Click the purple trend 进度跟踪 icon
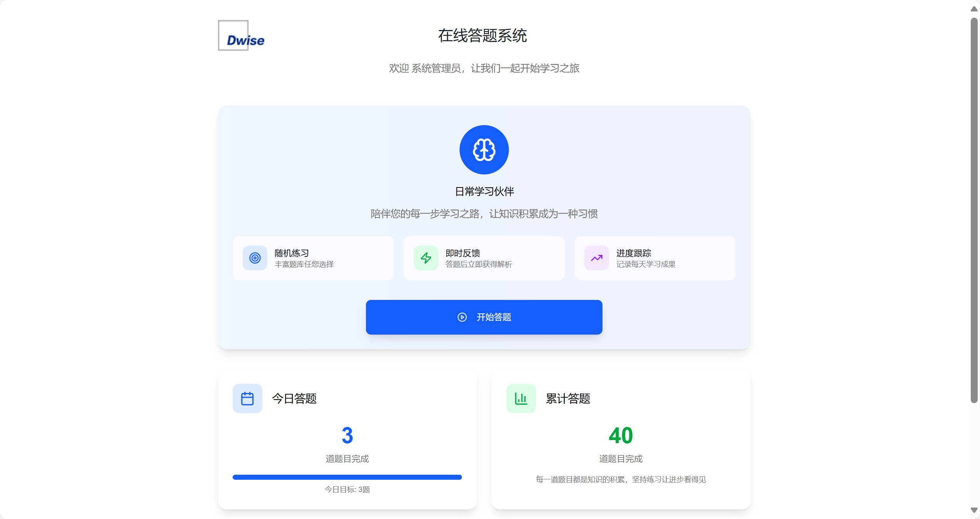The image size is (980, 519). tap(596, 258)
